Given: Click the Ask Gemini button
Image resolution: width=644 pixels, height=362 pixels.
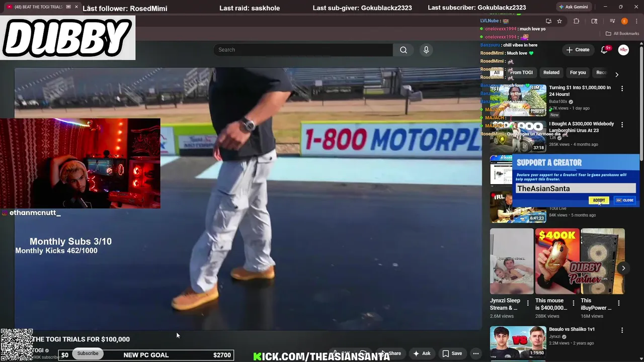Looking at the screenshot, I should 573,7.
